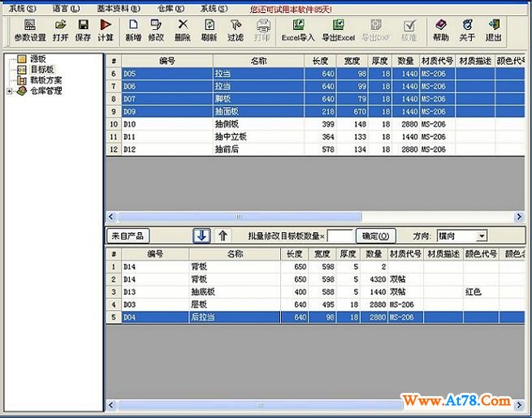
Task: Click the 导出Excel export icon
Action: click(x=338, y=30)
